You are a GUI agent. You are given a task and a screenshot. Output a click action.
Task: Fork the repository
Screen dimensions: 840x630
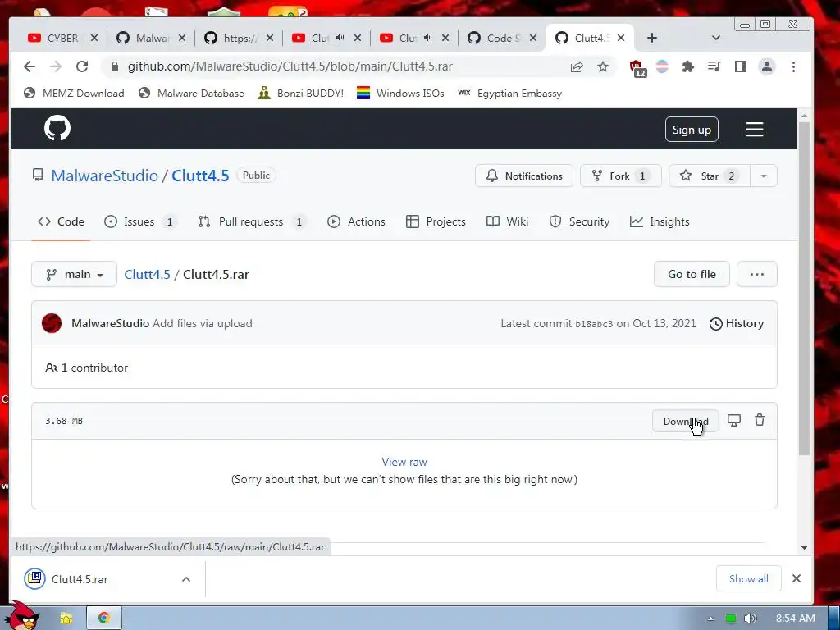[620, 176]
